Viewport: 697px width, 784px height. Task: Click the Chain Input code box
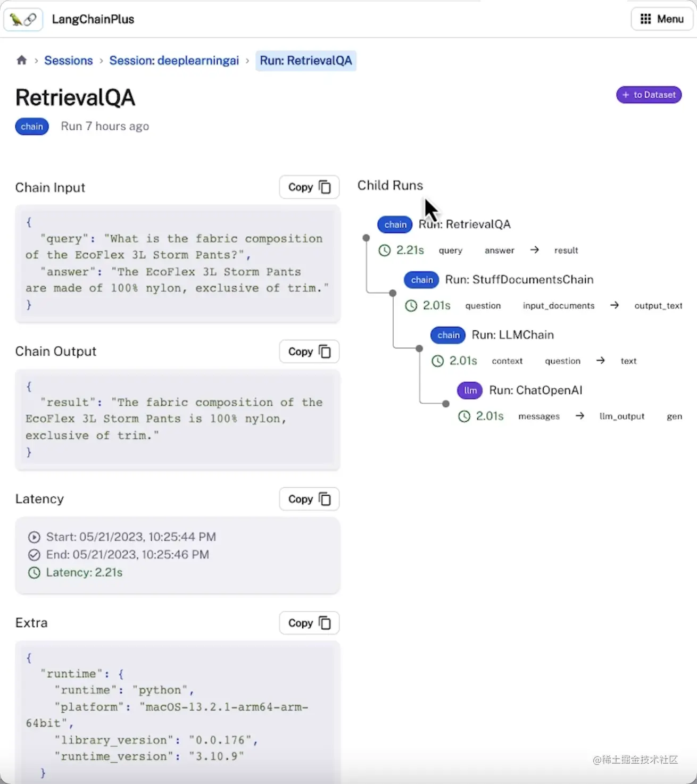point(177,263)
